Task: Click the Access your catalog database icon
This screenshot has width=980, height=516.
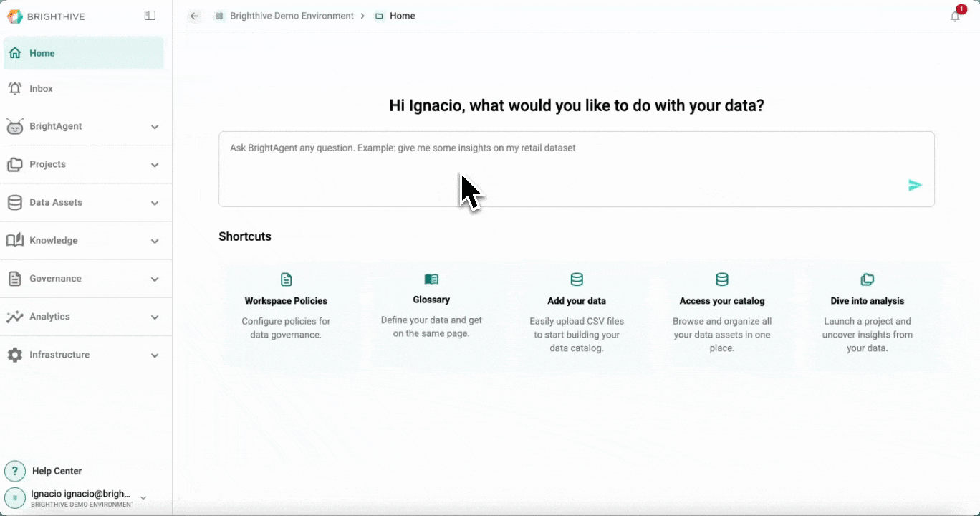Action: (722, 279)
